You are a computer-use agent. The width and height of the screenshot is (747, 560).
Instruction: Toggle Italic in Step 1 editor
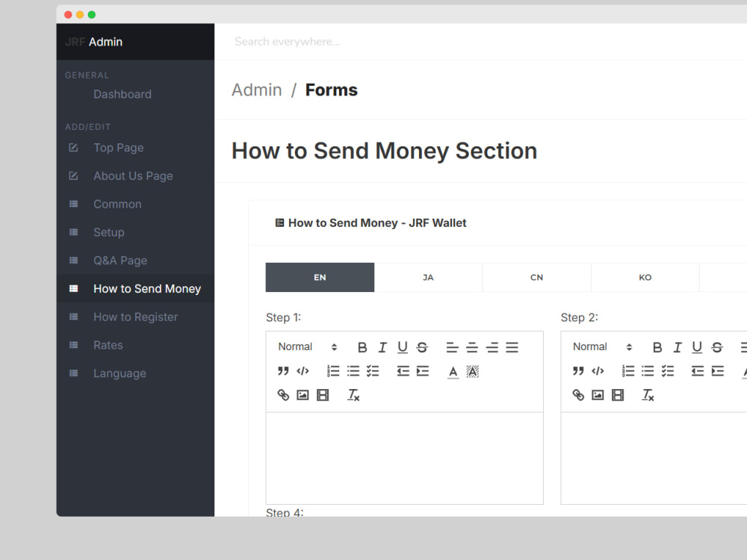coord(382,347)
